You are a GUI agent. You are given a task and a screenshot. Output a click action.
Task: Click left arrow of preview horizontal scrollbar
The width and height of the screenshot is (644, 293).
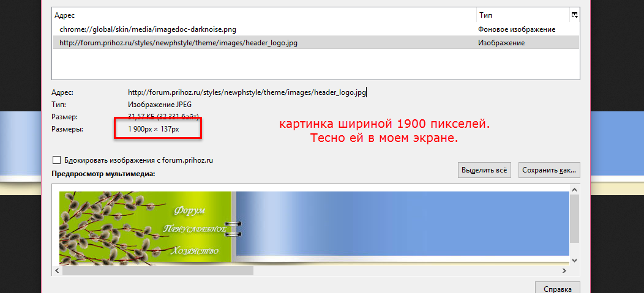coord(58,270)
